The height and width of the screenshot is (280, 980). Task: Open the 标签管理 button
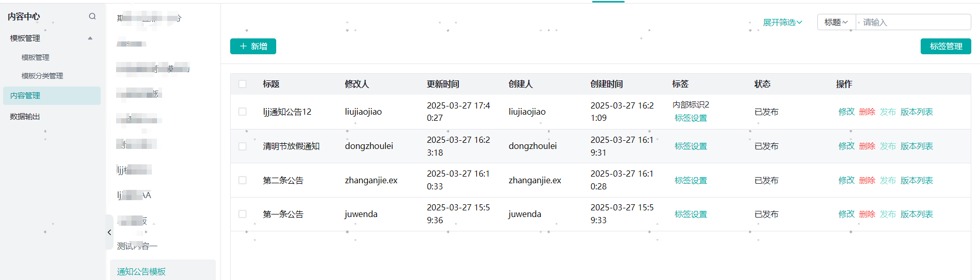(x=946, y=46)
